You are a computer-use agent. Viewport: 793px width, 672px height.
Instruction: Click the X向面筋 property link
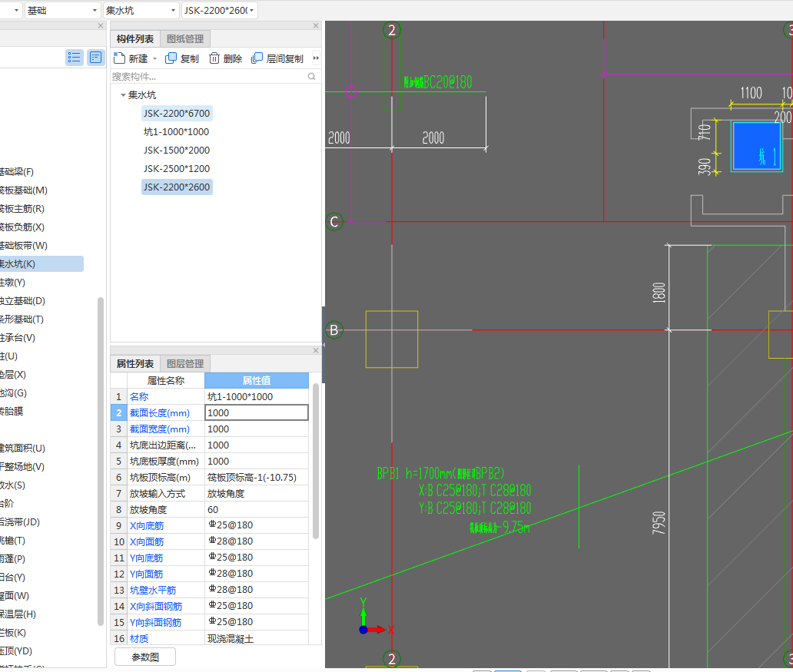pos(147,542)
